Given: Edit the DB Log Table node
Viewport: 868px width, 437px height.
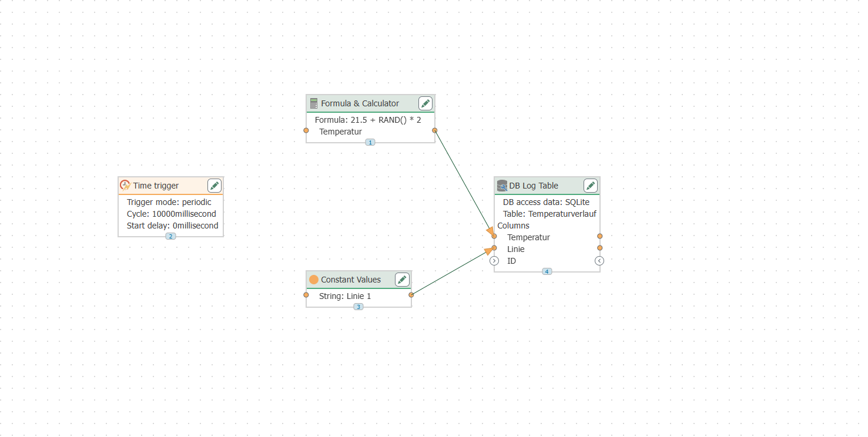Looking at the screenshot, I should (x=591, y=186).
